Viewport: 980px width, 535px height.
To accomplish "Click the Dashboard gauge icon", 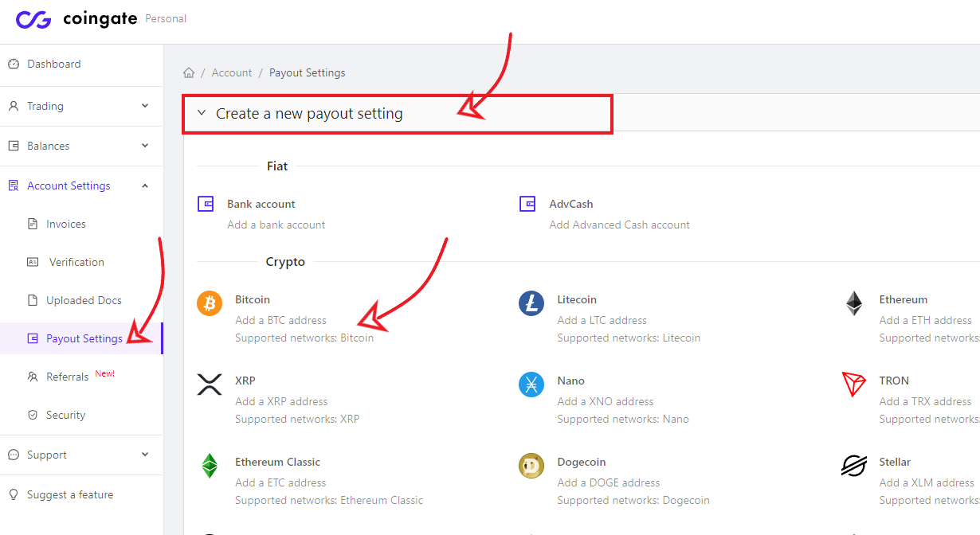I will coord(13,64).
